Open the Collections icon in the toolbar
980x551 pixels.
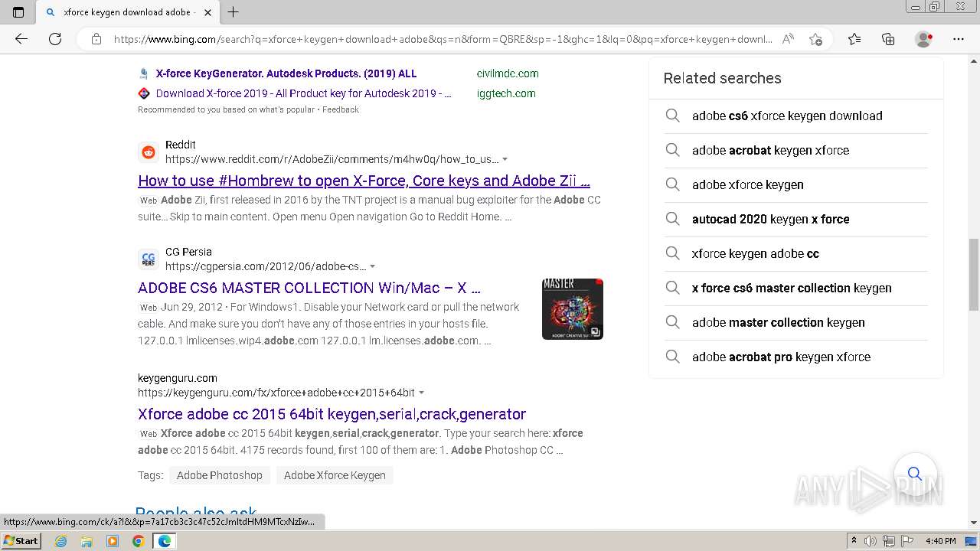(x=888, y=39)
